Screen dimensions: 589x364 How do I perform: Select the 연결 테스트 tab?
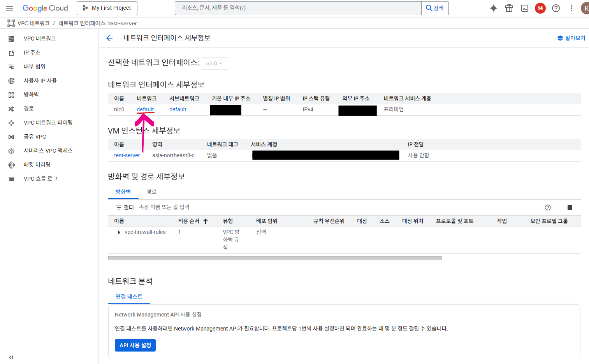click(129, 297)
